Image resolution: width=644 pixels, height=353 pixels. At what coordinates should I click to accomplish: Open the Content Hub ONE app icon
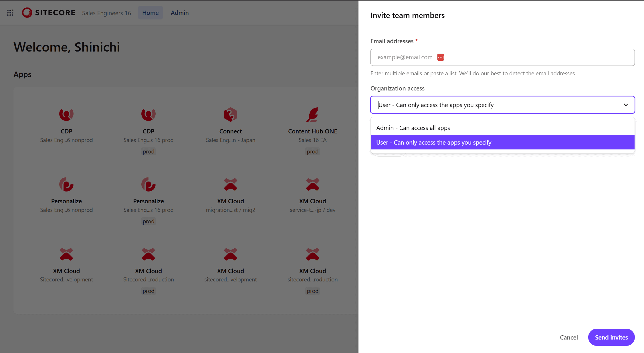[312, 115]
